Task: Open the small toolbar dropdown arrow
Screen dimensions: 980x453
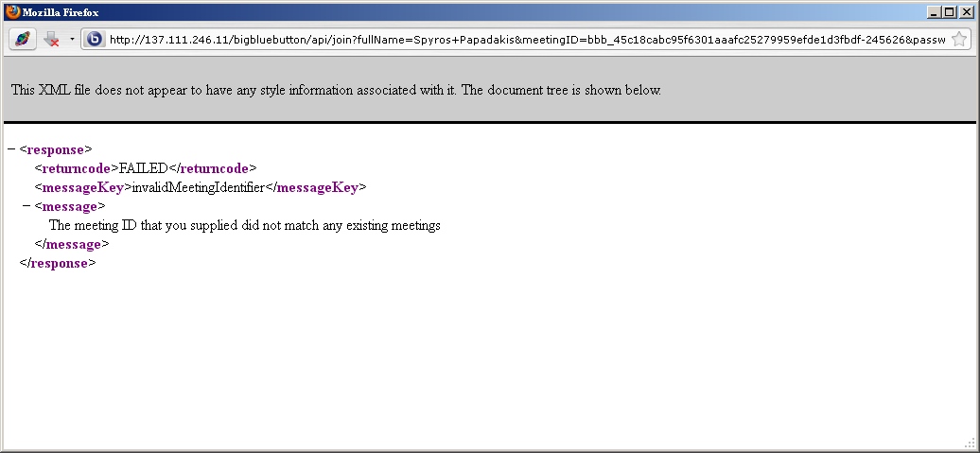Action: coord(72,40)
